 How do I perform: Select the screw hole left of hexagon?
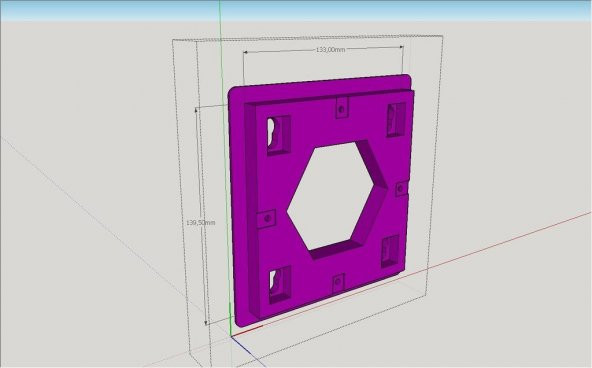[268, 218]
